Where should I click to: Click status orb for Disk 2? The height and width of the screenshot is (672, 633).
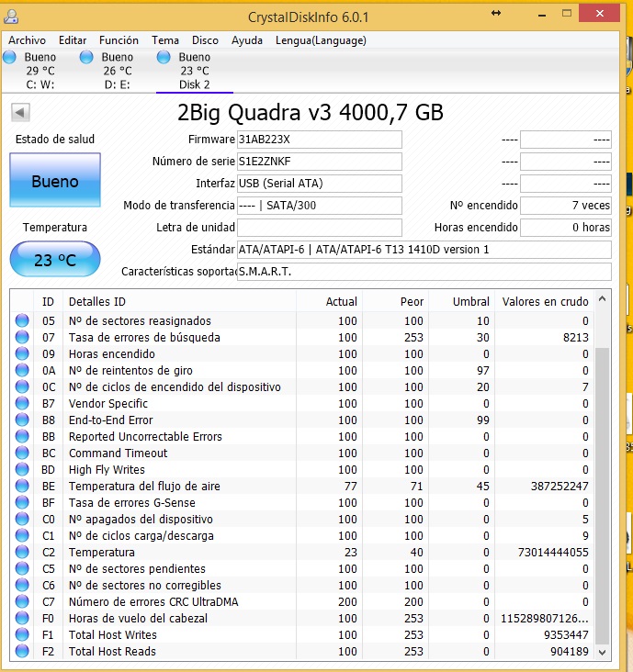164,57
